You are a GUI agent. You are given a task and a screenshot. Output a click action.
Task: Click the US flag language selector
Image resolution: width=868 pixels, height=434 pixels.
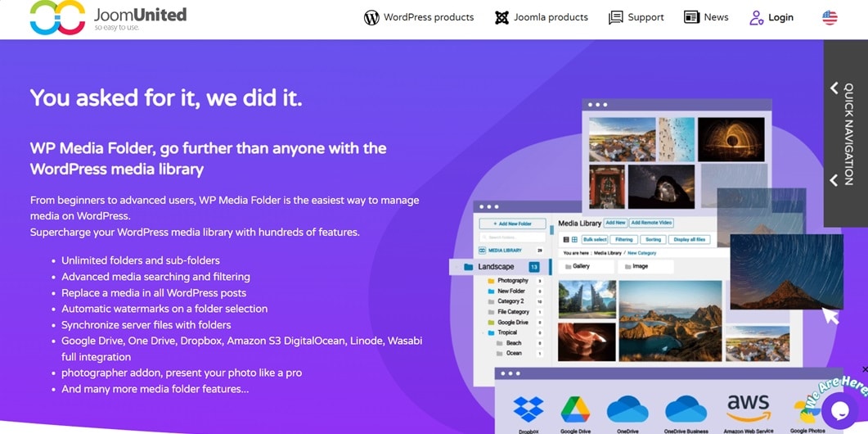point(830,18)
